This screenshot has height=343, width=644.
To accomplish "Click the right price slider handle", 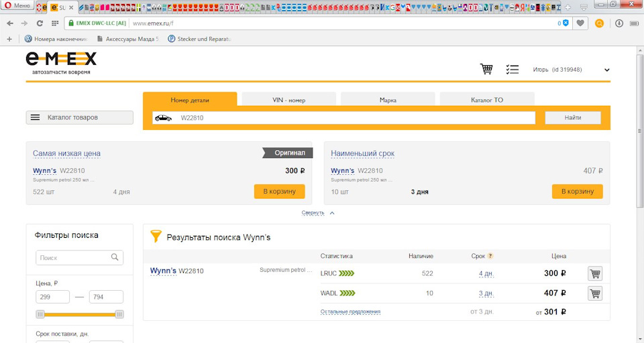I will (119, 314).
